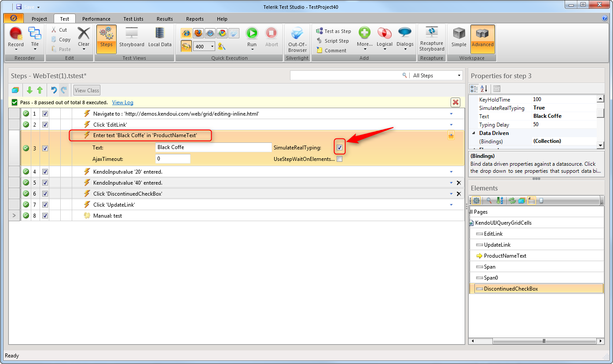This screenshot has height=364, width=613.
Task: Open the application menu gear button
Action: [x=14, y=18]
